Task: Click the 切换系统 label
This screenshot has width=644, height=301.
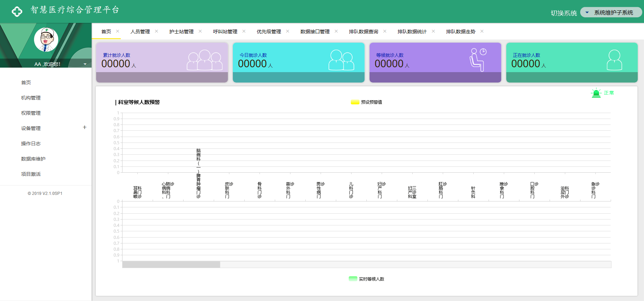Action: coord(564,13)
